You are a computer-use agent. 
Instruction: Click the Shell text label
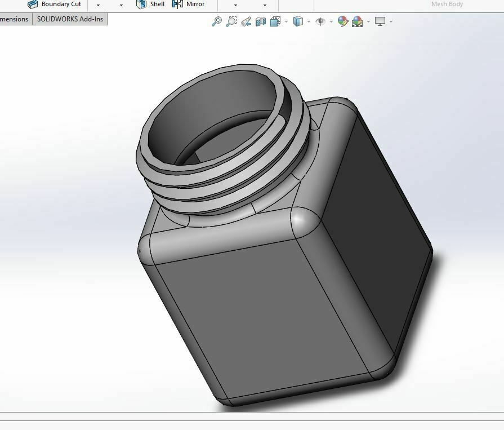click(x=157, y=4)
